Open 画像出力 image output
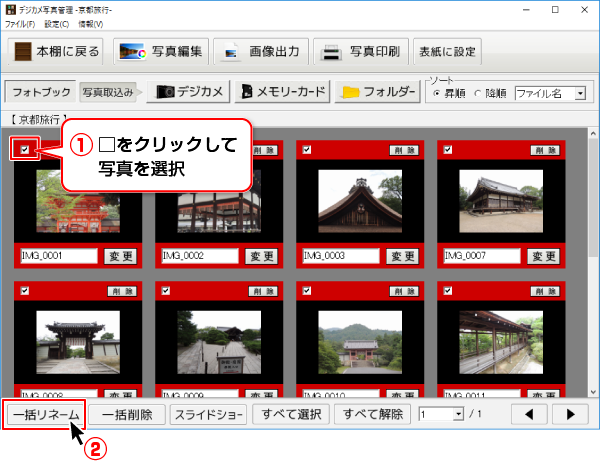 (x=260, y=52)
